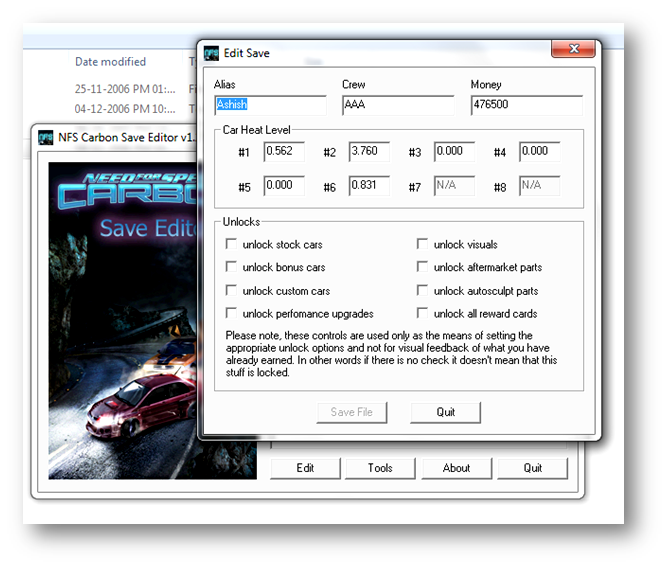Select the file dated 04-12-2006 in Explorer

click(x=125, y=109)
